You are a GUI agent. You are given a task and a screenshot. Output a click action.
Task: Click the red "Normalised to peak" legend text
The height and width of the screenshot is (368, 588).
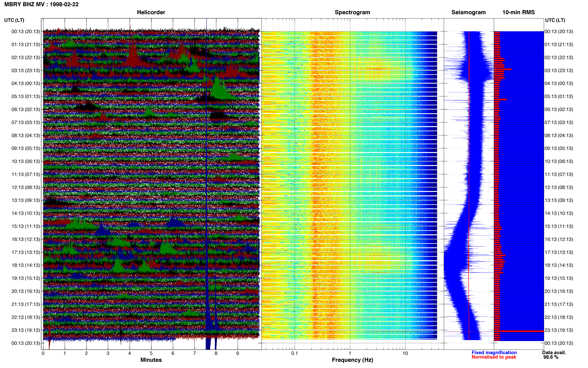coord(494,357)
